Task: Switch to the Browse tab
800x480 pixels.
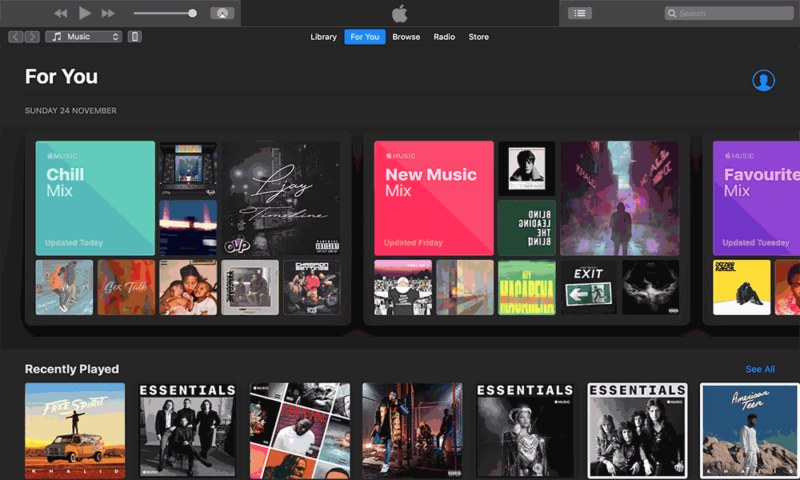Action: tap(406, 37)
